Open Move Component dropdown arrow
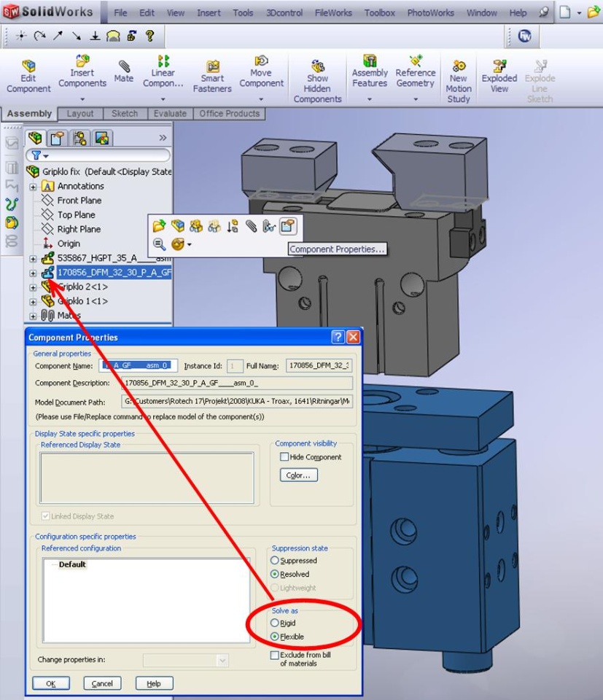The height and width of the screenshot is (700, 603). point(261,99)
